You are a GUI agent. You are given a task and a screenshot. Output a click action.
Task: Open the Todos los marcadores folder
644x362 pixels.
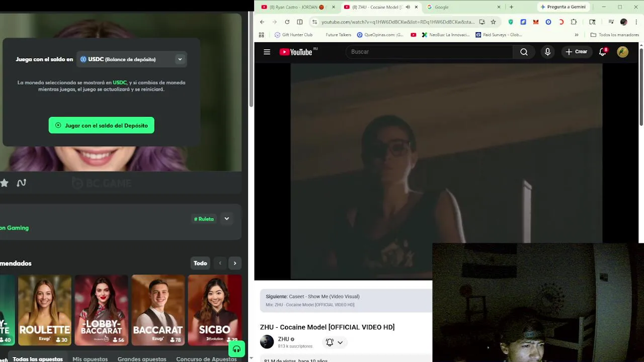click(x=615, y=35)
